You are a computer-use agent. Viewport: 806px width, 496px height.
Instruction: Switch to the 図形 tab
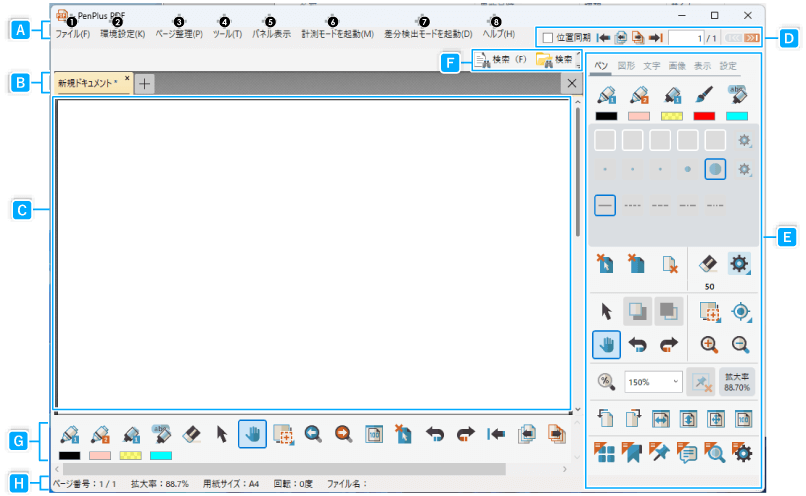click(626, 66)
